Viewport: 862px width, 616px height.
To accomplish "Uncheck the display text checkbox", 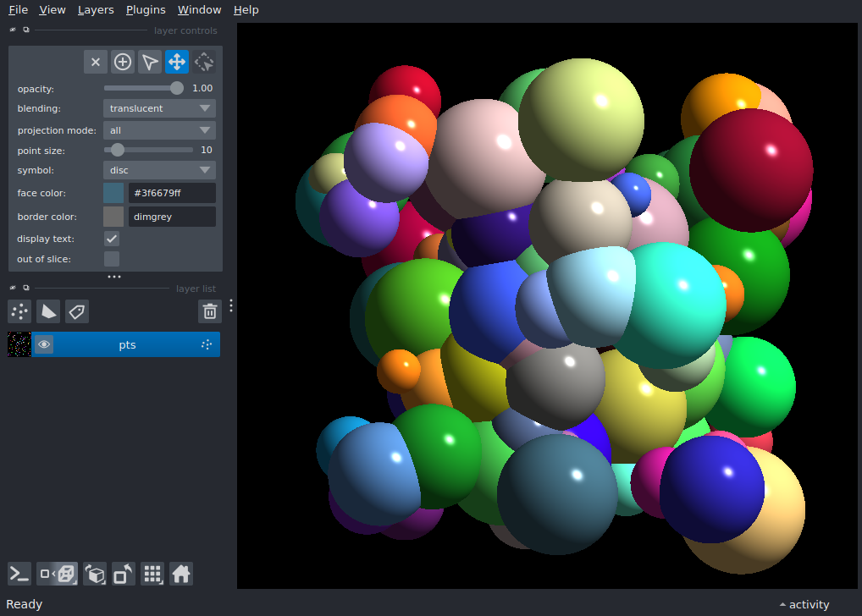I will point(112,239).
